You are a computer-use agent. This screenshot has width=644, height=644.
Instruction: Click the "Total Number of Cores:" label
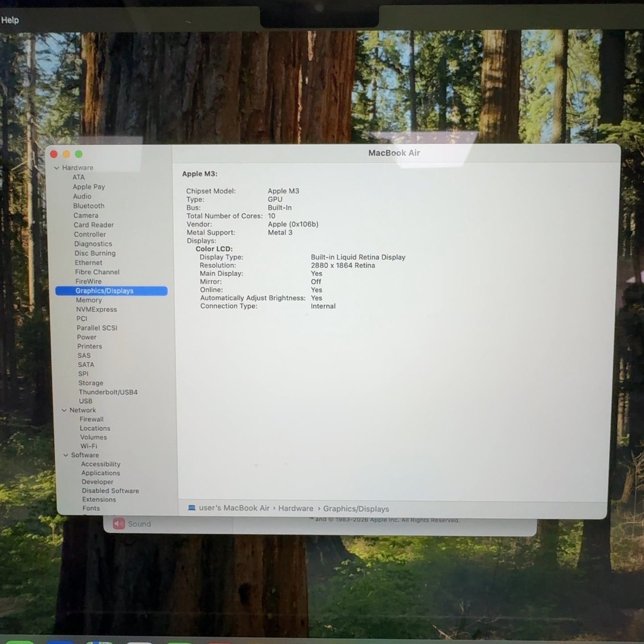(225, 216)
